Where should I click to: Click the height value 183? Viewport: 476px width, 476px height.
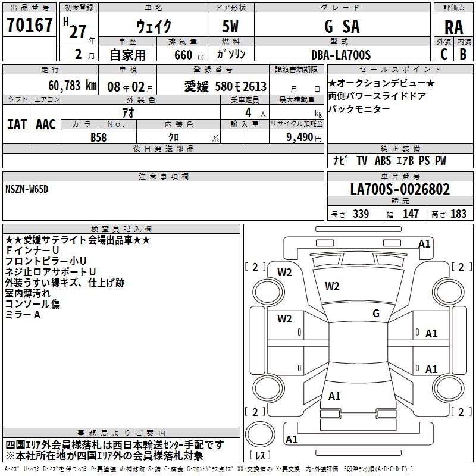click(458, 214)
